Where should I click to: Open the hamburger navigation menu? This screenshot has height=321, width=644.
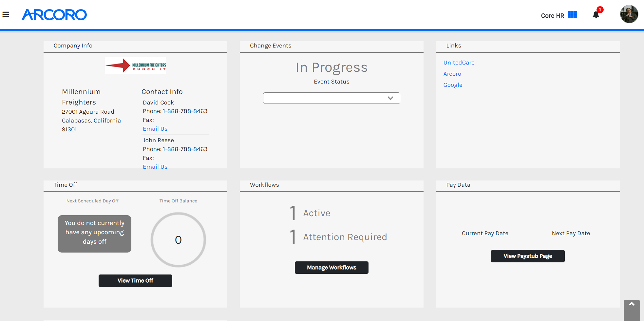click(x=6, y=14)
